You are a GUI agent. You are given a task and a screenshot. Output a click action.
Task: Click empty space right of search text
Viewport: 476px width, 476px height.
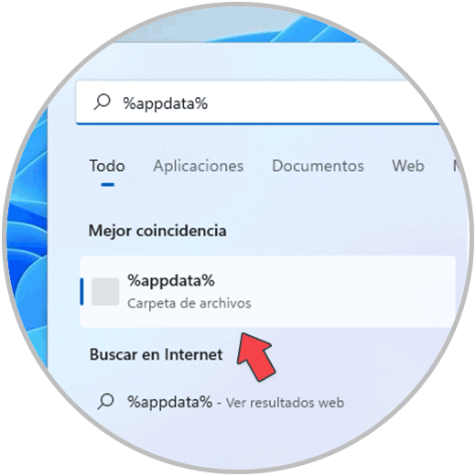pyautogui.click(x=320, y=103)
